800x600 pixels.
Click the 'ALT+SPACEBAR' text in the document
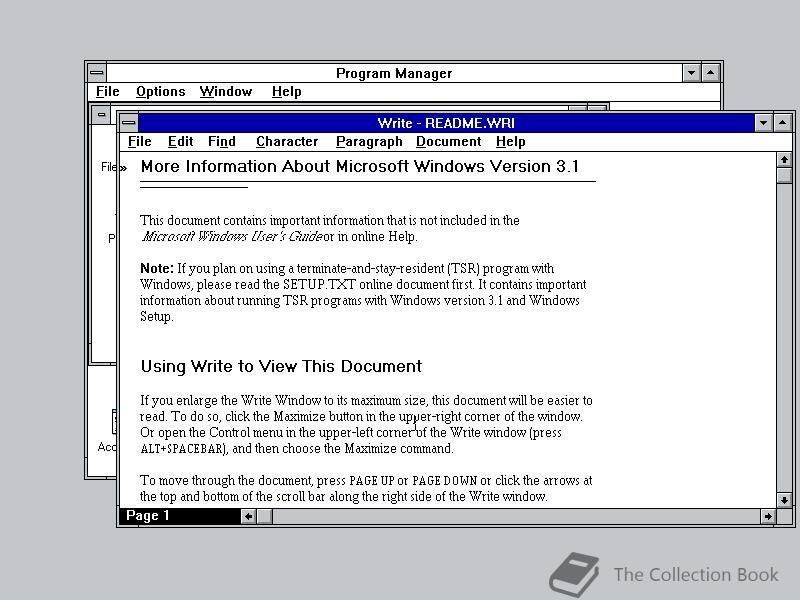[x=182, y=449]
